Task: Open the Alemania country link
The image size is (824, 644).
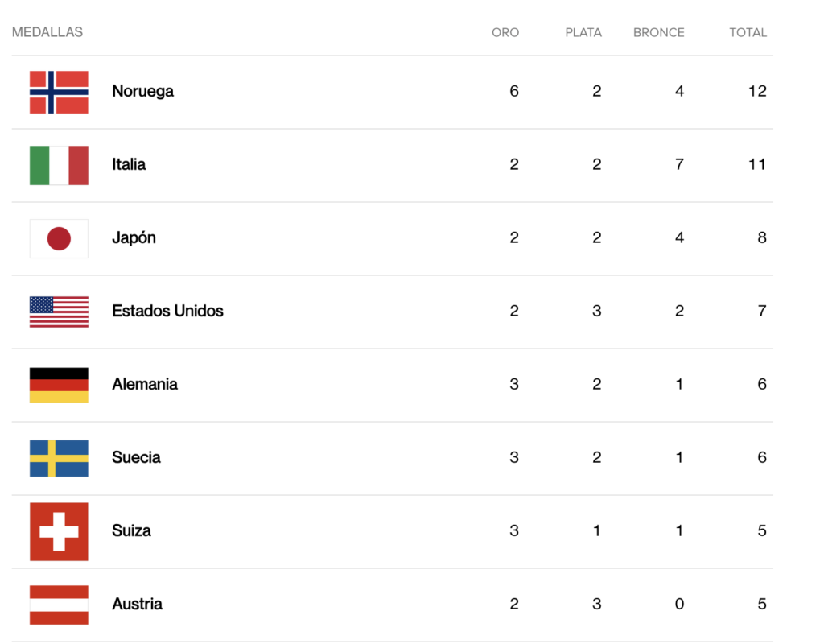Action: click(145, 385)
